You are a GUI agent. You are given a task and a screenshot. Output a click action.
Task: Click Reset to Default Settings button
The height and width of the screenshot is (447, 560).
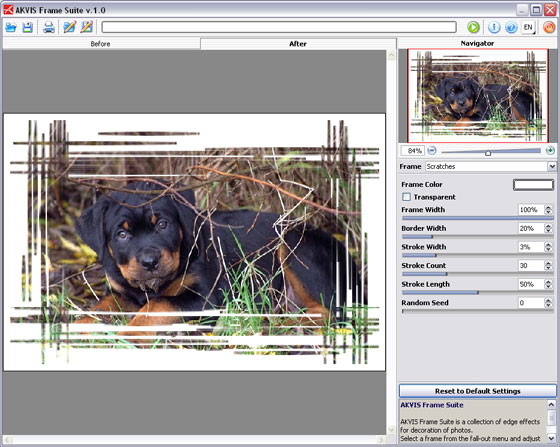click(x=478, y=391)
